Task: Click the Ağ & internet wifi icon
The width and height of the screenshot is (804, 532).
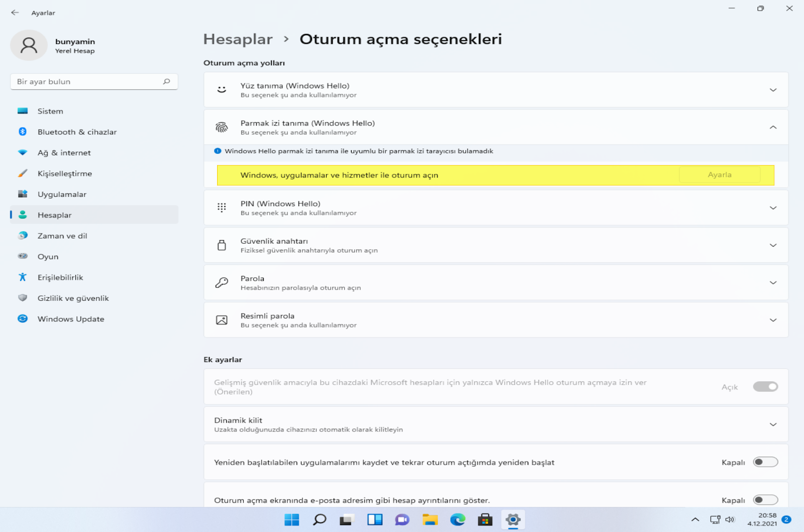Action: click(23, 152)
